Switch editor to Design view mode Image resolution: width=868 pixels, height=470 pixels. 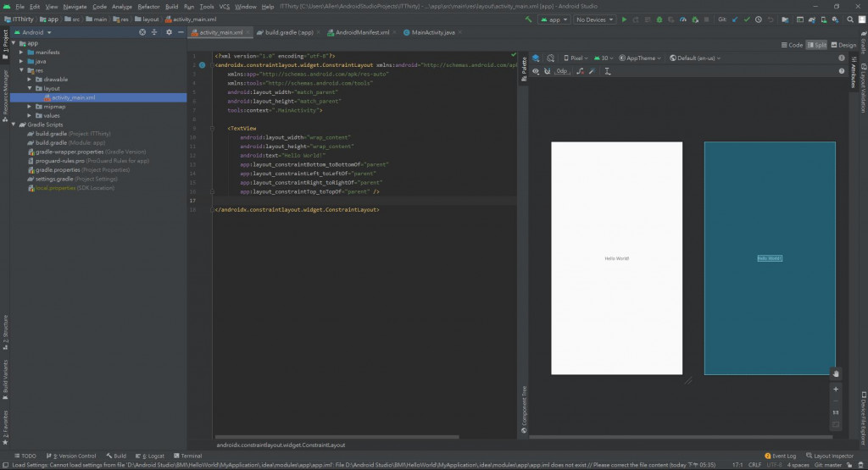click(x=843, y=45)
